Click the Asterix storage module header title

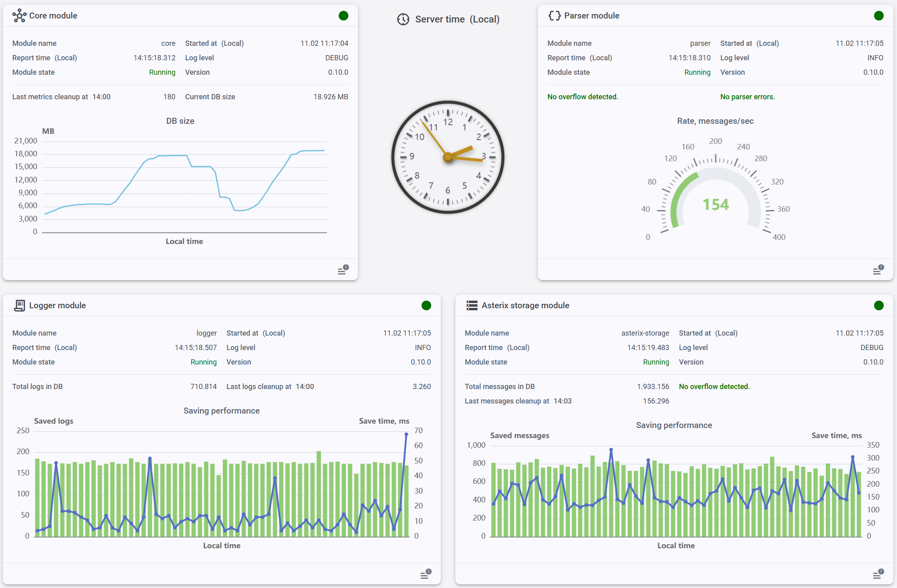525,305
